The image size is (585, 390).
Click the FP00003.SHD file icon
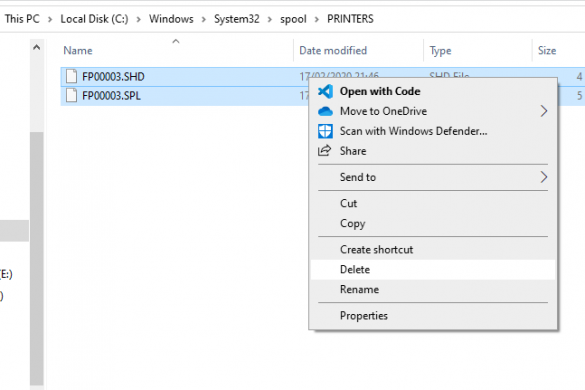click(x=71, y=76)
